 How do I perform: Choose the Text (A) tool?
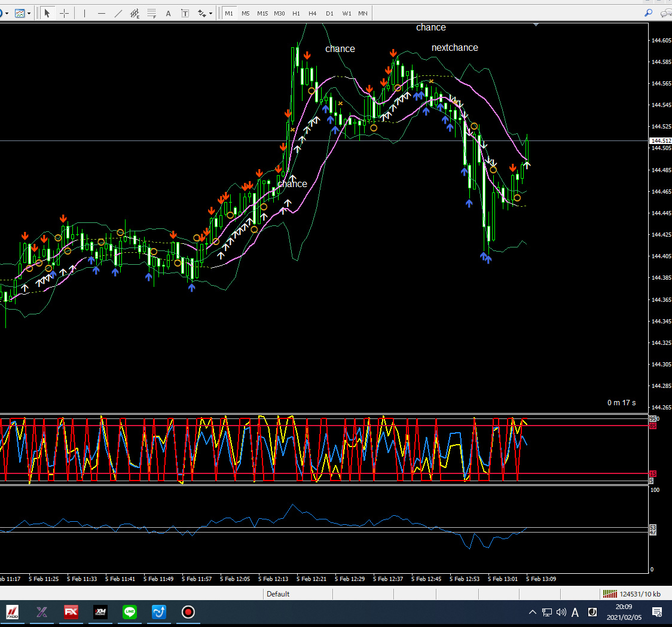click(168, 13)
